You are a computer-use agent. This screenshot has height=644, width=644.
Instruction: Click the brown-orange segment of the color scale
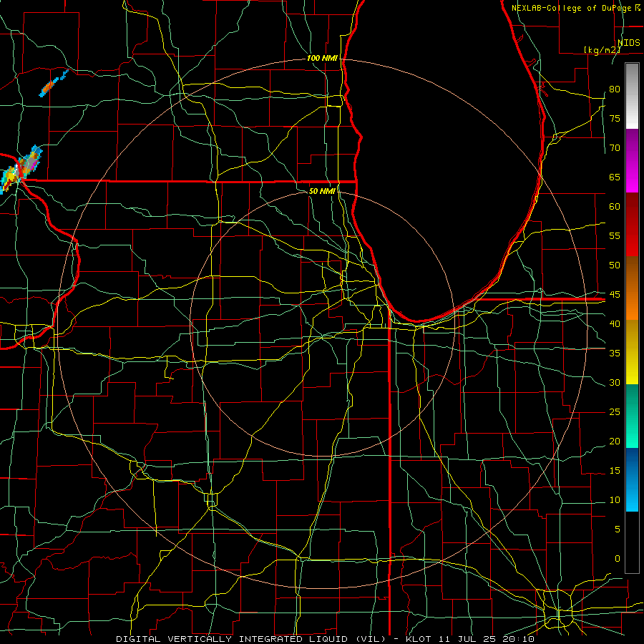pyautogui.click(x=632, y=288)
